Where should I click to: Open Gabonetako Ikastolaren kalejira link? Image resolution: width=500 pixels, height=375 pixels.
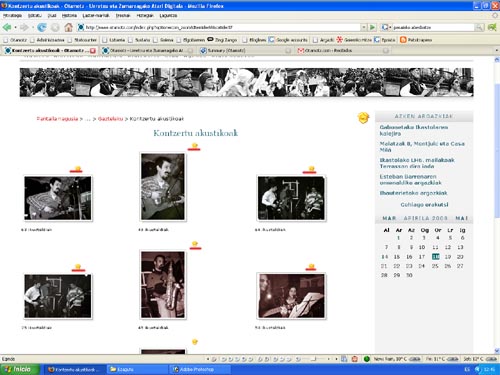click(414, 130)
